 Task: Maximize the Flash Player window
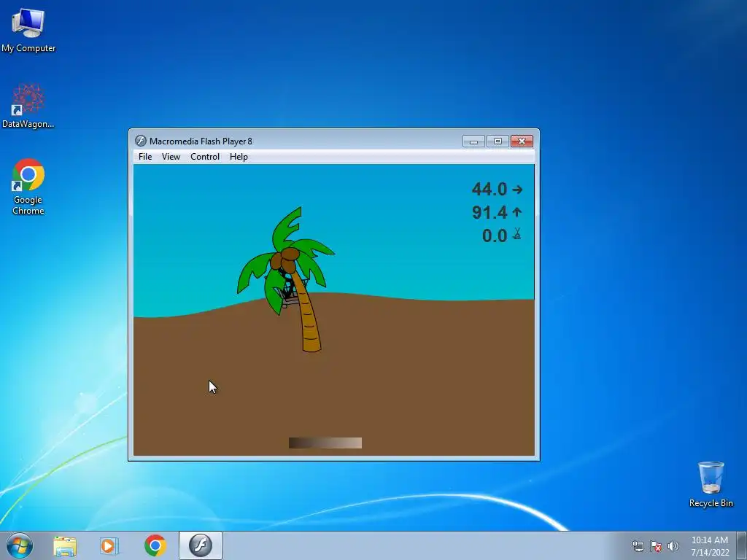coord(498,141)
